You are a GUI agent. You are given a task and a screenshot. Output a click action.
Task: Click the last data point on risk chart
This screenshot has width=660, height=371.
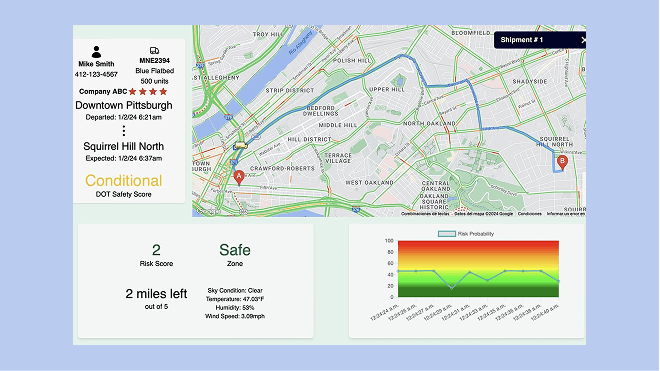pos(559,281)
